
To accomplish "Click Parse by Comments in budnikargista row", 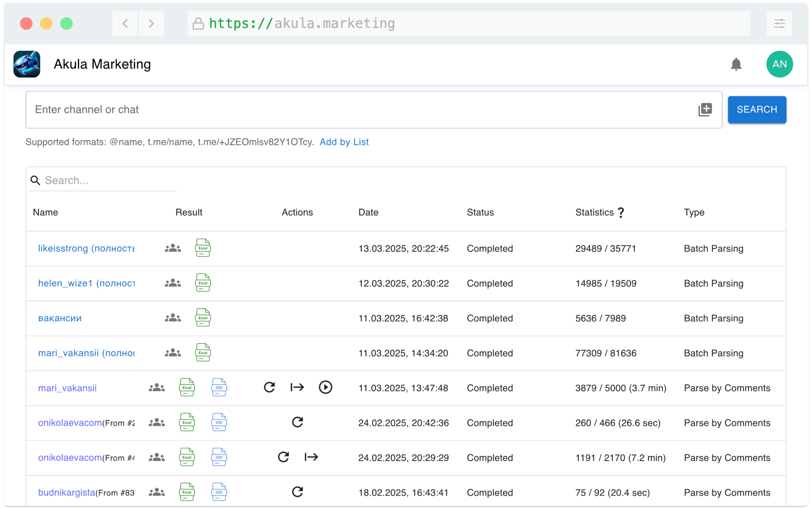I will pyautogui.click(x=727, y=493).
